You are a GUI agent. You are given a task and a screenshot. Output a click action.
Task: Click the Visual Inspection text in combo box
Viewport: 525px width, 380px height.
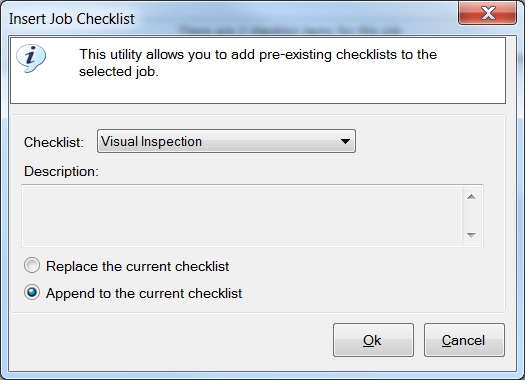point(151,142)
